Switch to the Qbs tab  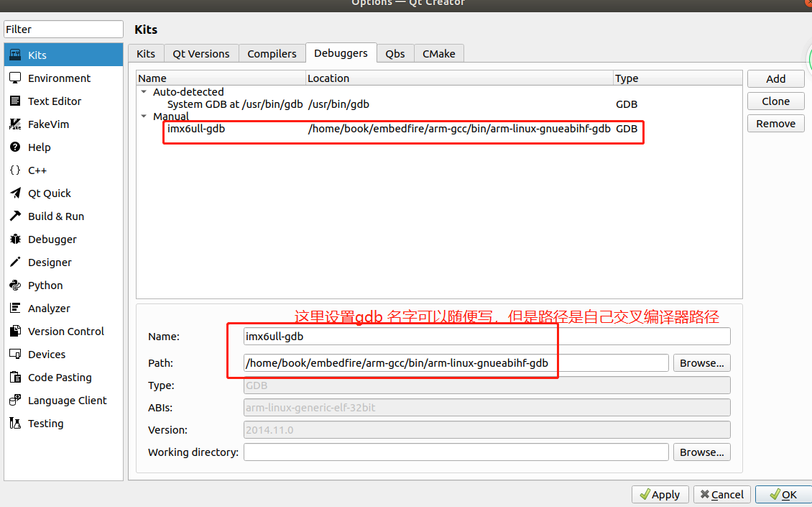(395, 54)
